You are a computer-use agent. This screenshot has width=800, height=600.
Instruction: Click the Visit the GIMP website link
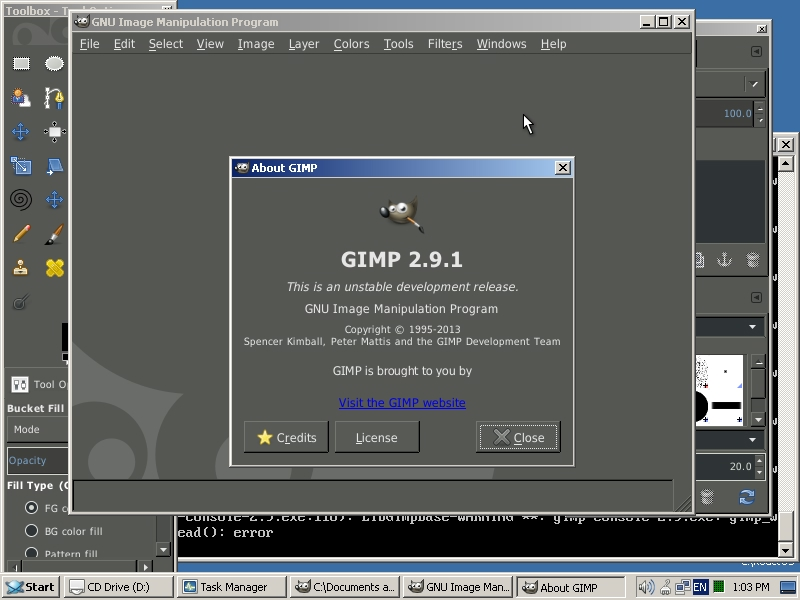[401, 403]
